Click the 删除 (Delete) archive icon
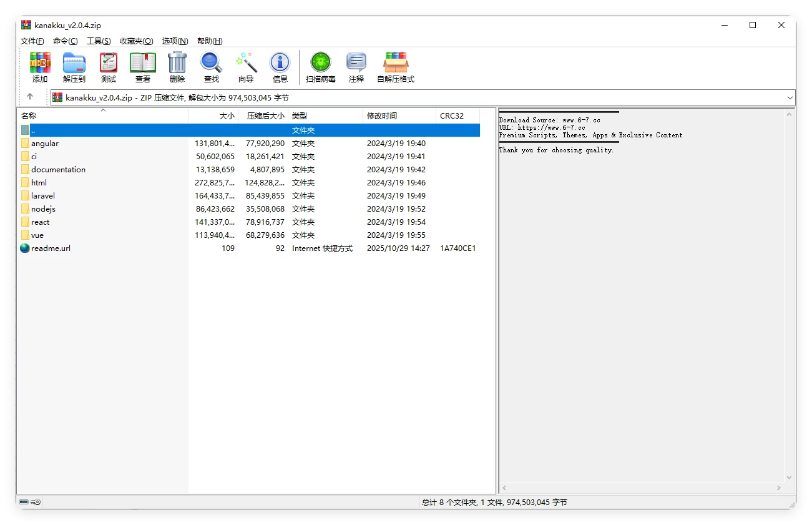 [177, 67]
